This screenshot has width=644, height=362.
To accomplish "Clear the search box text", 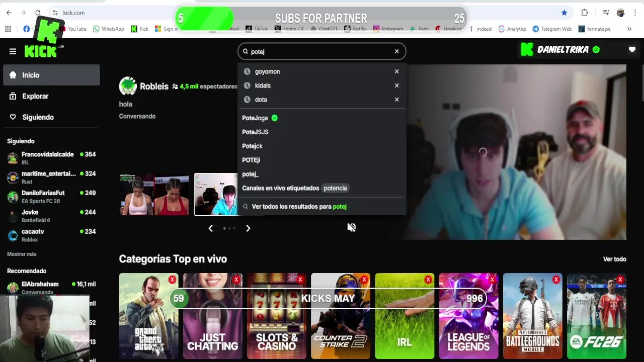I will (x=396, y=51).
